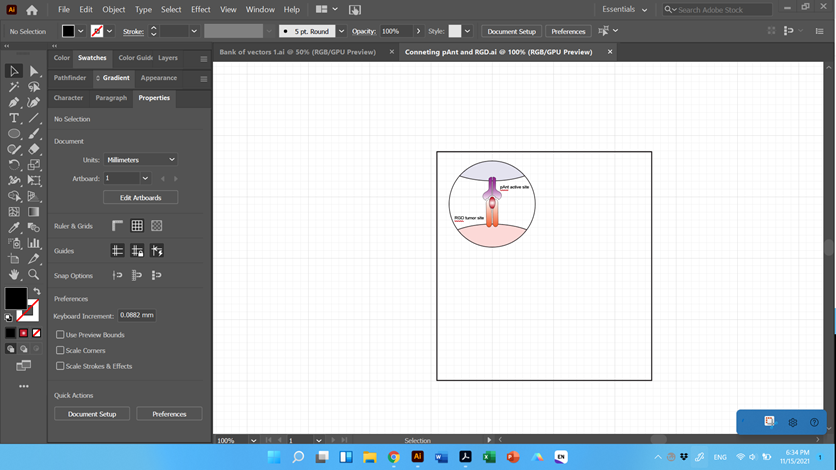Select the Scale tool

pyautogui.click(x=34, y=165)
